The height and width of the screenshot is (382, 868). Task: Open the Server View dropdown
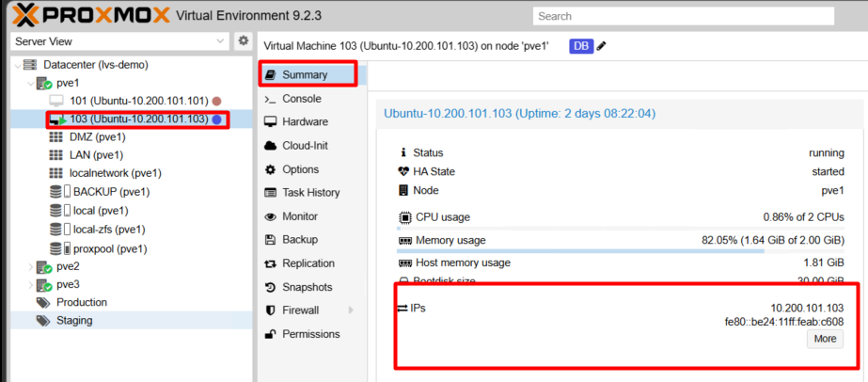click(120, 41)
